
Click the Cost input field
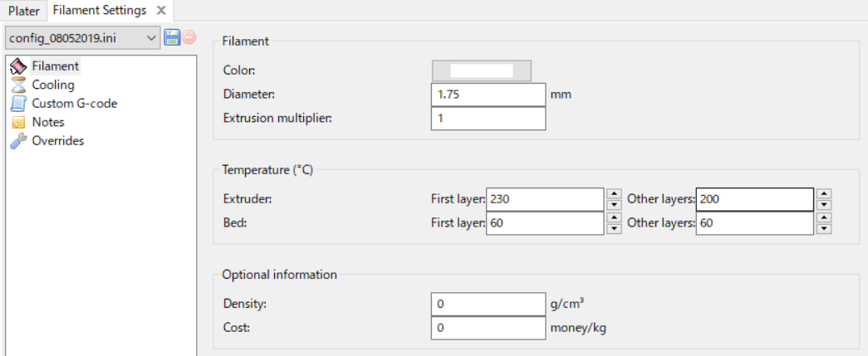point(488,328)
